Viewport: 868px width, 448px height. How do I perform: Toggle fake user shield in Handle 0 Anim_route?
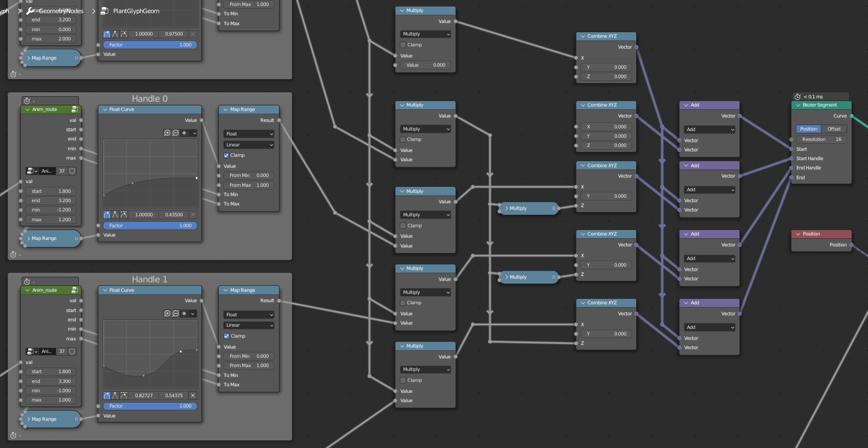pos(72,171)
